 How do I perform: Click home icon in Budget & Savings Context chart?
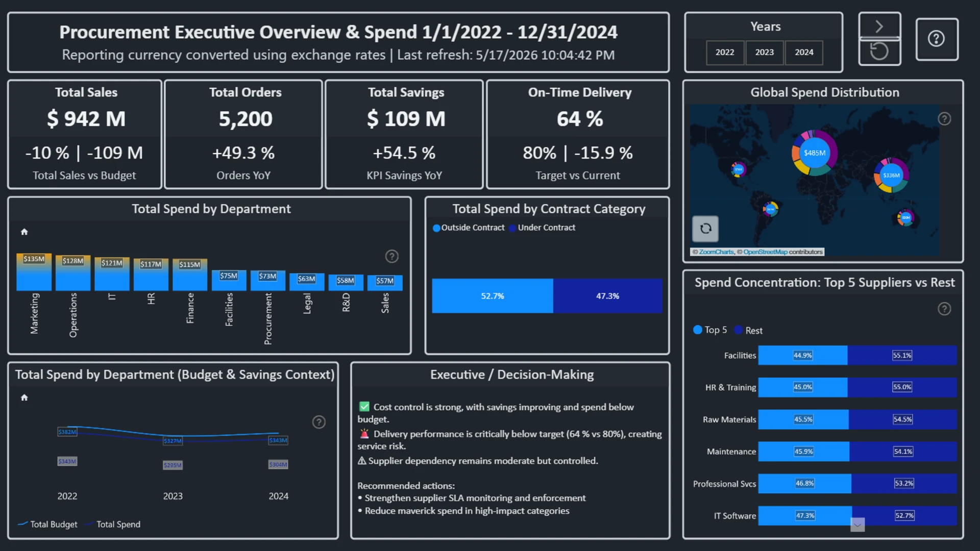[24, 397]
